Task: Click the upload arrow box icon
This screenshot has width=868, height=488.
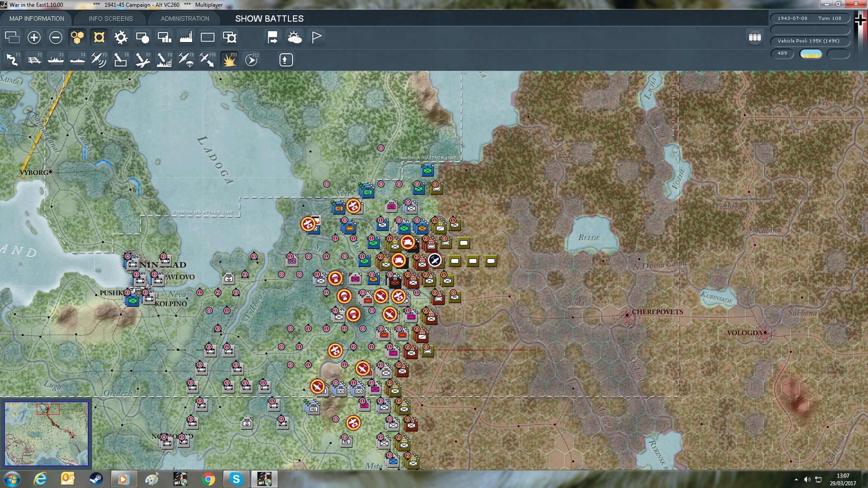Action: (286, 60)
